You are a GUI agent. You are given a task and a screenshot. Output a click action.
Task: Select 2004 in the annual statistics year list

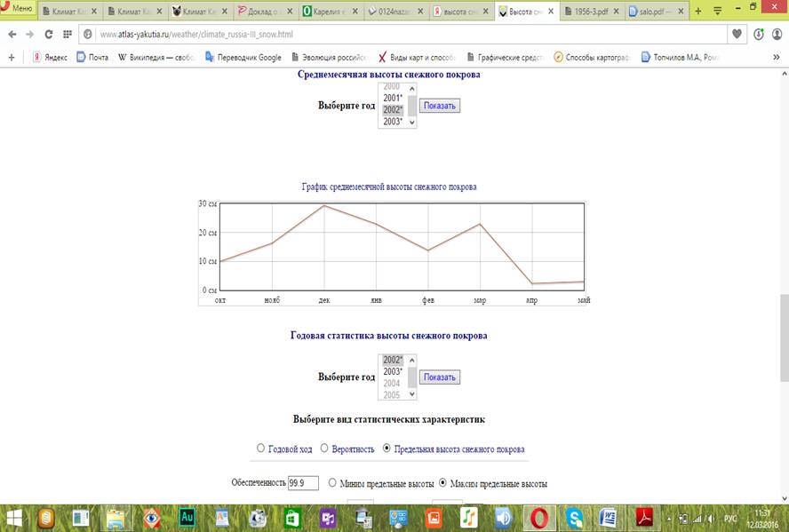click(x=393, y=383)
